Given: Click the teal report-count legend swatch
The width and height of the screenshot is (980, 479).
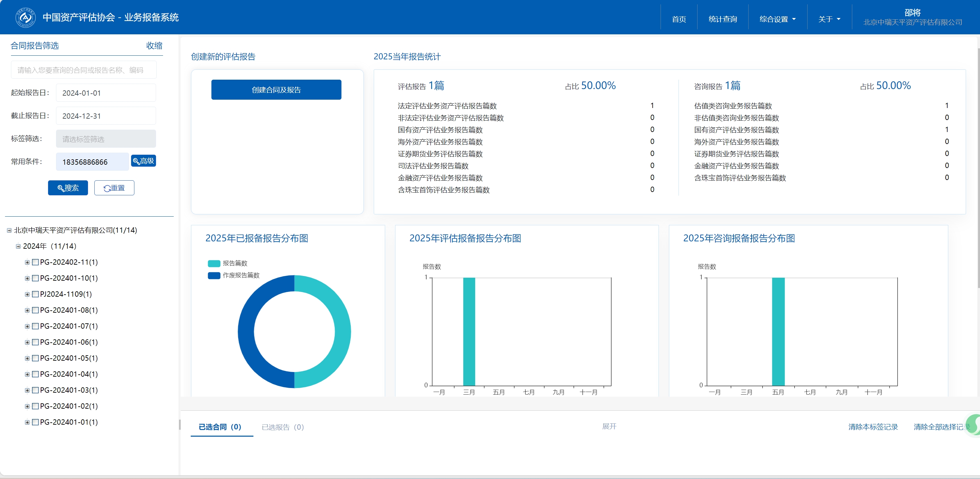Looking at the screenshot, I should [214, 263].
